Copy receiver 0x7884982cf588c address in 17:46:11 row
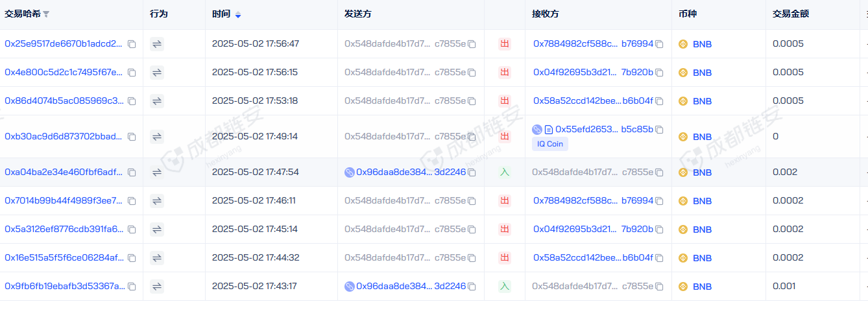868x317 pixels. point(659,201)
